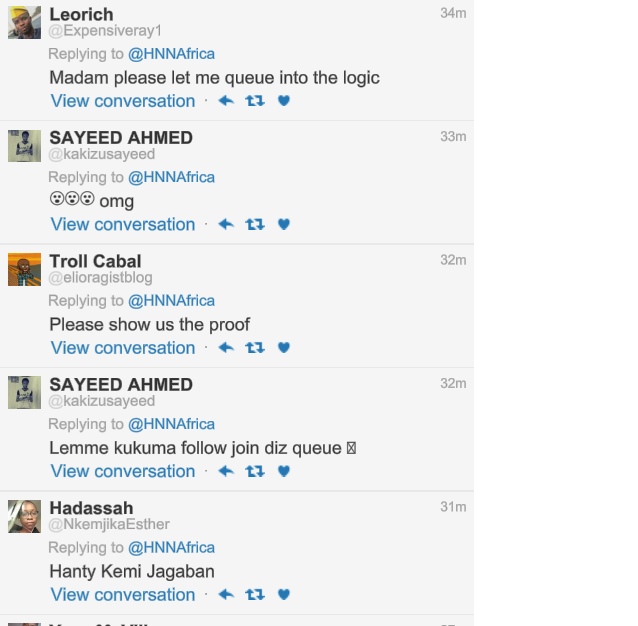Reply to Troll Cabal's tweet
This screenshot has width=638, height=626.
(226, 348)
